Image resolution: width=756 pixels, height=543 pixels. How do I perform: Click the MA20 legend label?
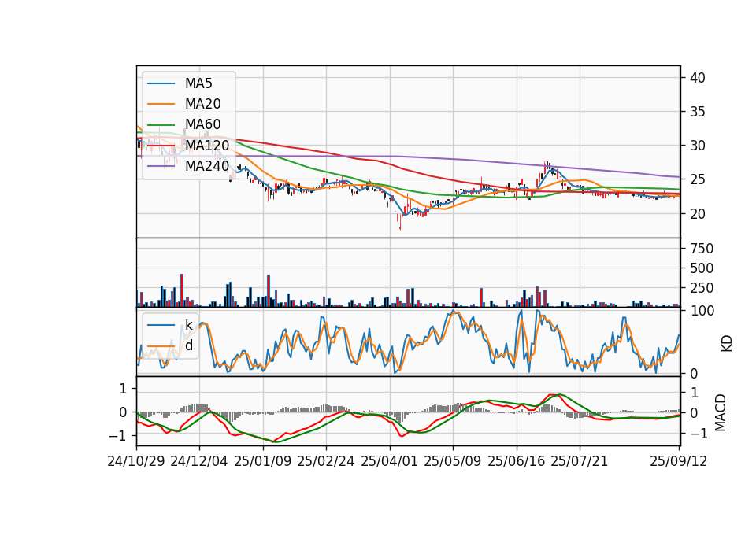pyautogui.click(x=202, y=104)
